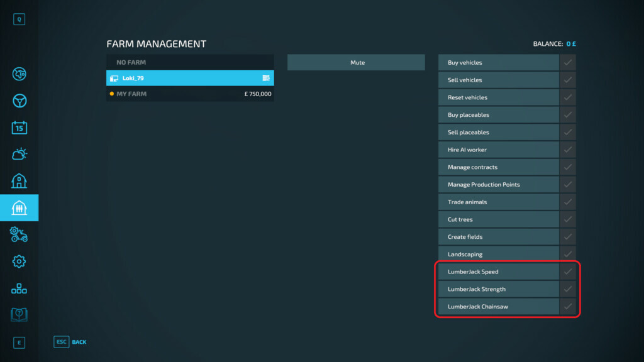This screenshot has width=644, height=362.
Task: Open the weather forecast icon
Action: [19, 154]
